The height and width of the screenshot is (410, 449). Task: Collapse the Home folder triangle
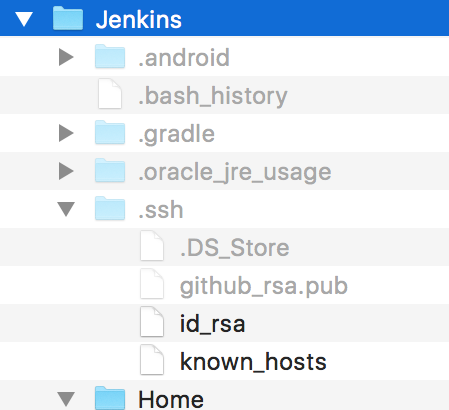click(66, 399)
